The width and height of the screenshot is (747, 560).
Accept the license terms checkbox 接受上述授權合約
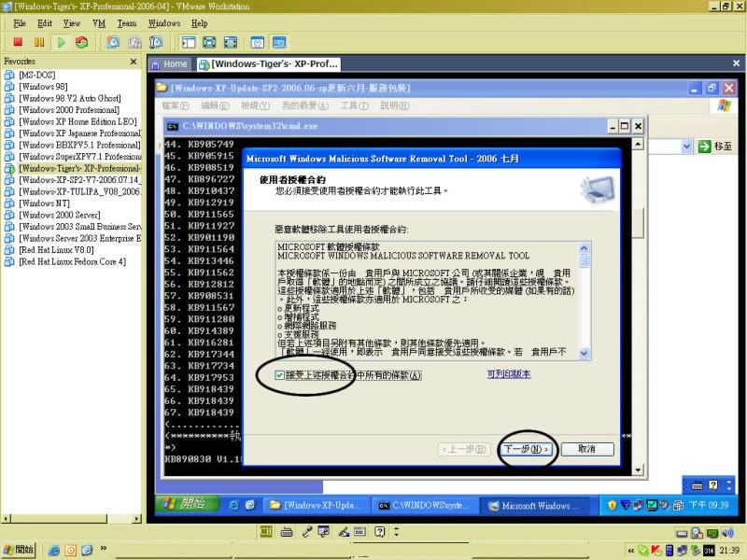(x=279, y=375)
